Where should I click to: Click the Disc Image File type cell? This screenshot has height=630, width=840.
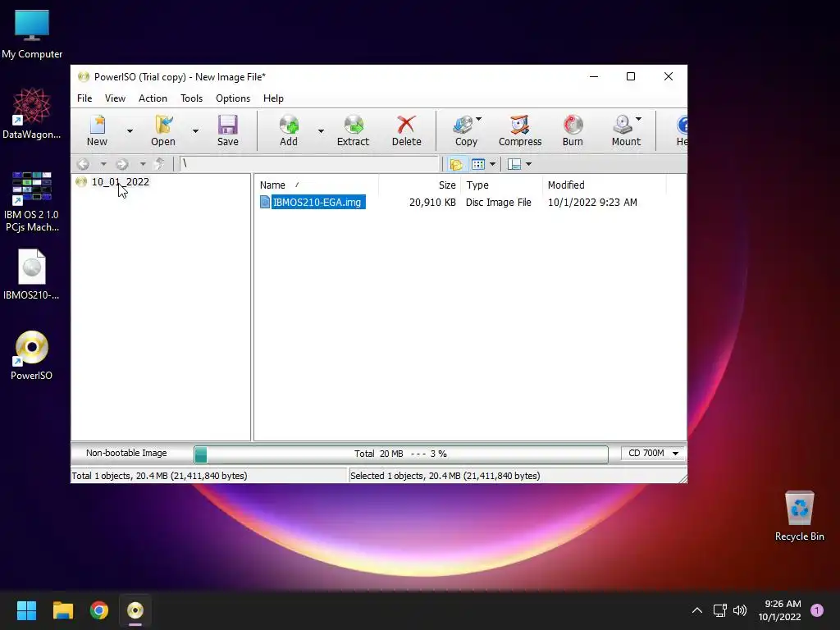[x=498, y=203]
